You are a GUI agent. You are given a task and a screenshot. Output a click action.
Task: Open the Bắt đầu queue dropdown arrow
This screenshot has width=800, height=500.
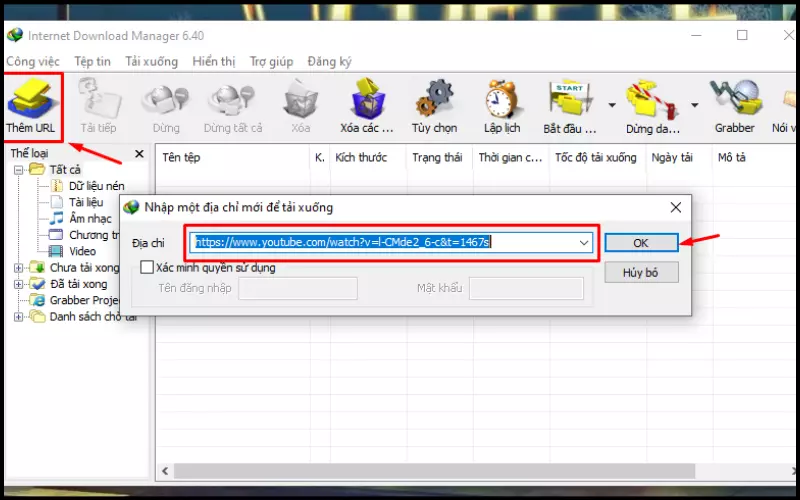611,105
